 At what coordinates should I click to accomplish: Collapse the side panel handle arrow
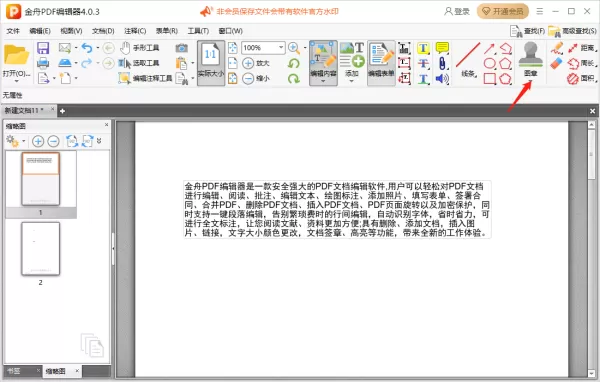pos(113,248)
